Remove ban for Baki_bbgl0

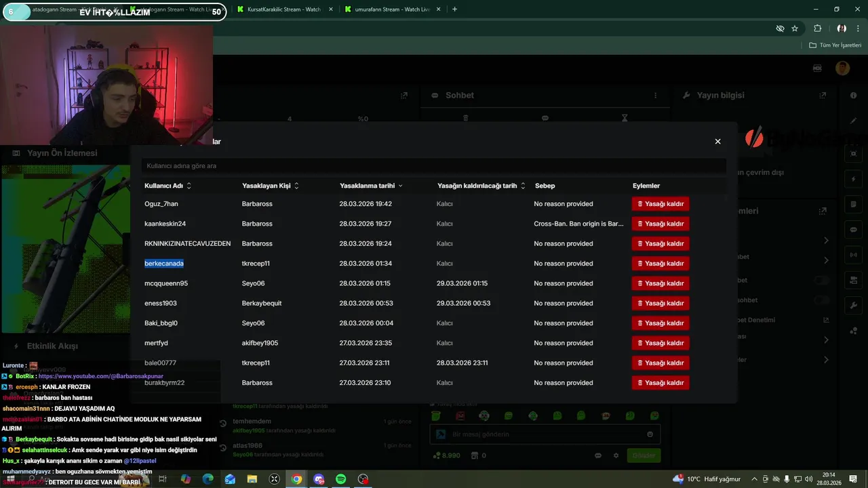(660, 323)
